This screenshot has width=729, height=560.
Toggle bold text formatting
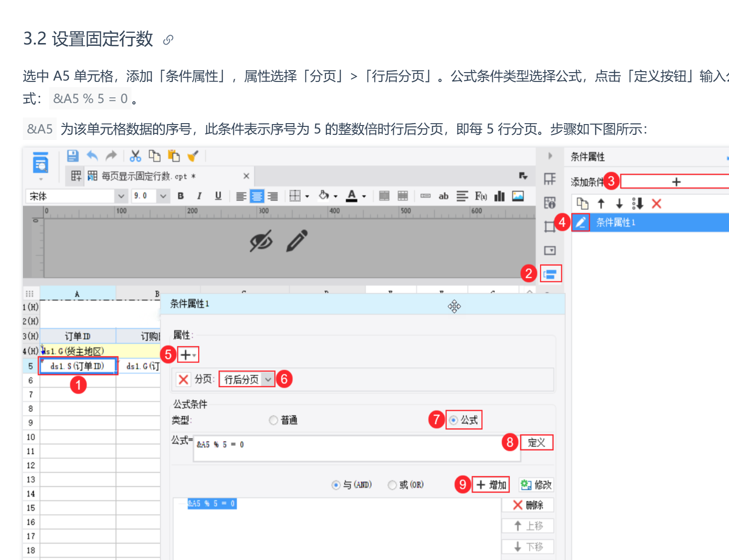[181, 196]
